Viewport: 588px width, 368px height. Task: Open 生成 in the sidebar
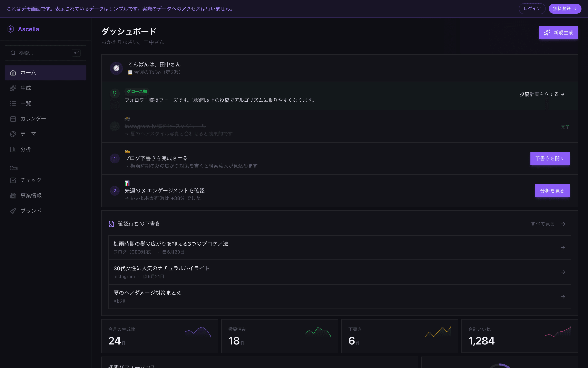[x=46, y=88]
